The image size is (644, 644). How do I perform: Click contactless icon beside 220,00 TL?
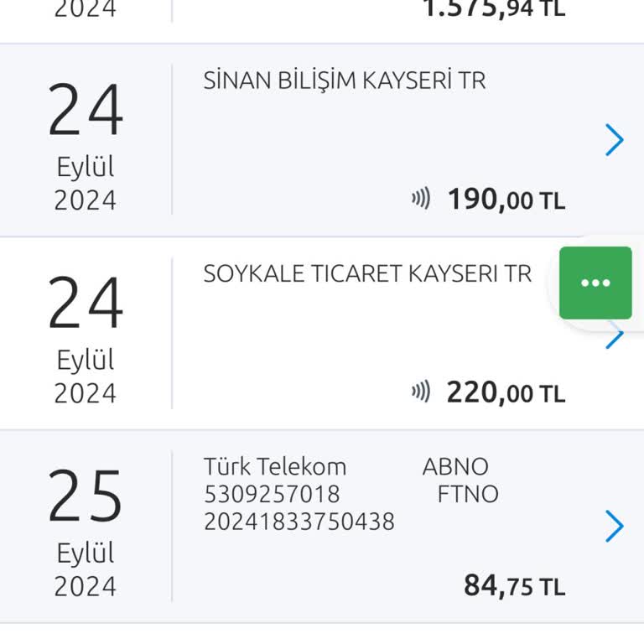pyautogui.click(x=421, y=392)
